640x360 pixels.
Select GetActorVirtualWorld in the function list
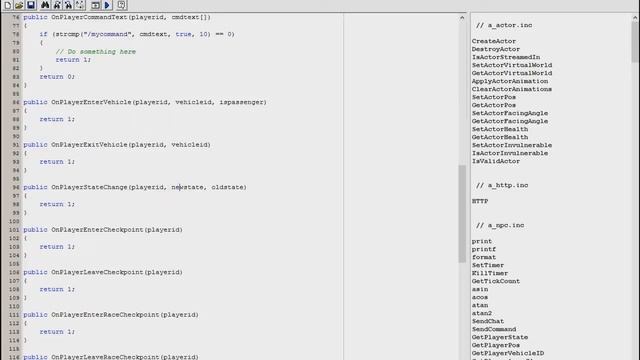512,73
